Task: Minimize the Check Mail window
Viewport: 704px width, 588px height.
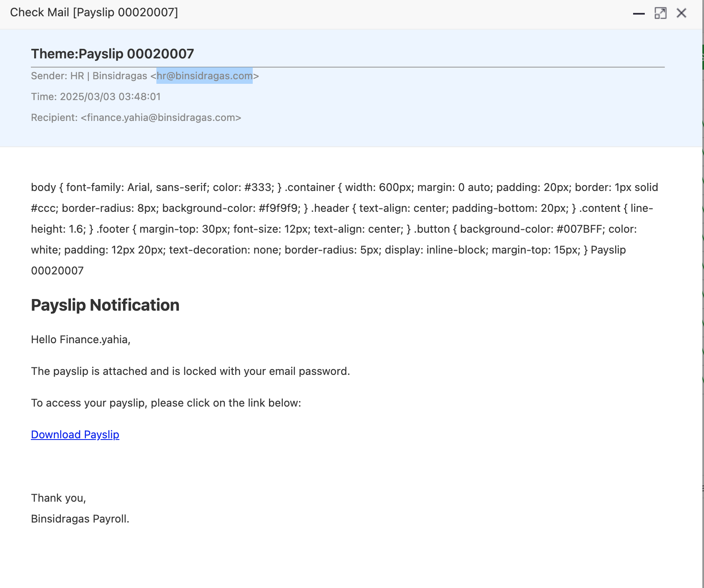Action: pos(639,13)
